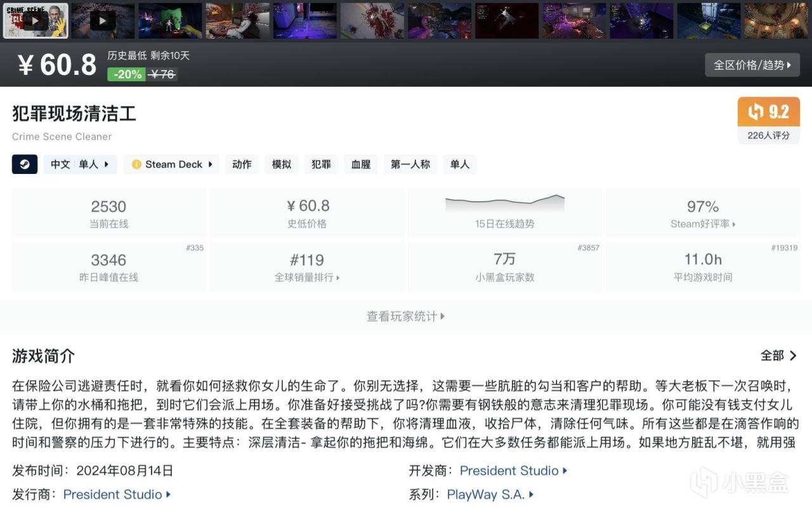Click the Crime Scene Cleaner subtitle
The image size is (812, 511).
(62, 136)
